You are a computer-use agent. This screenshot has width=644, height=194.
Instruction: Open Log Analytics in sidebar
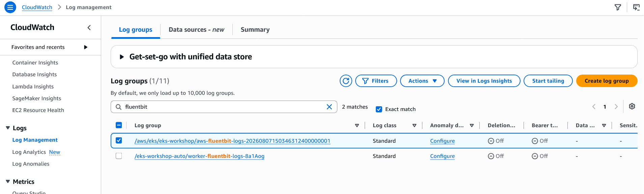pos(29,152)
